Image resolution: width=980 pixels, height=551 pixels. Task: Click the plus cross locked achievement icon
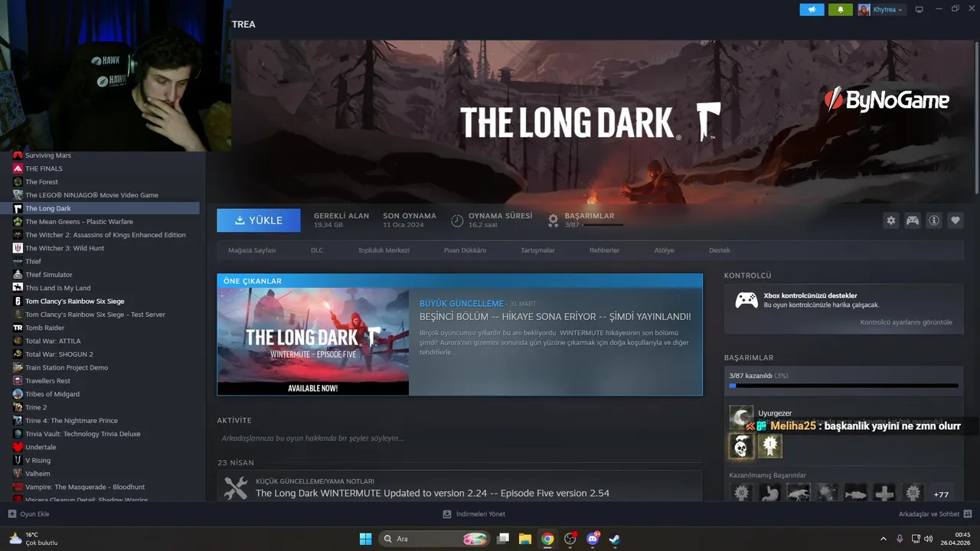[884, 494]
